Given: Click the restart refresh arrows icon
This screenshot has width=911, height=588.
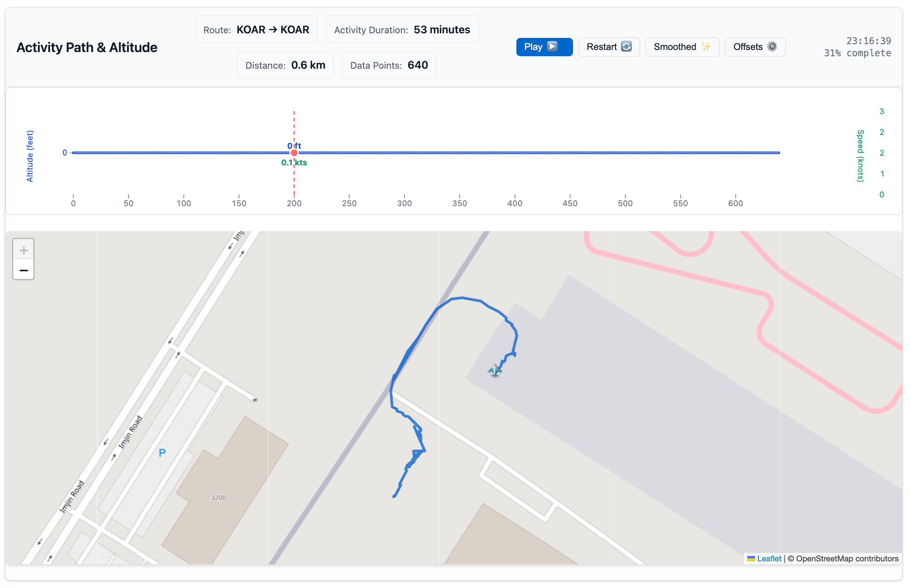Looking at the screenshot, I should point(626,46).
